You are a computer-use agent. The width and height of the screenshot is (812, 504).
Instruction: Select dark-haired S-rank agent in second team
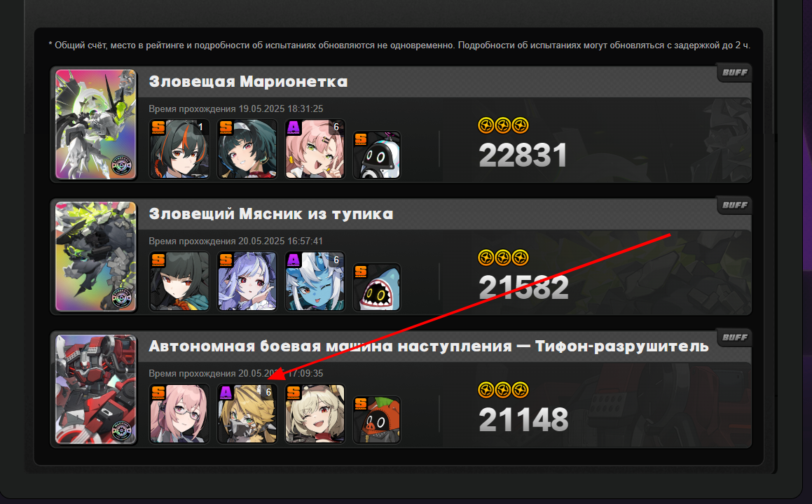[179, 281]
